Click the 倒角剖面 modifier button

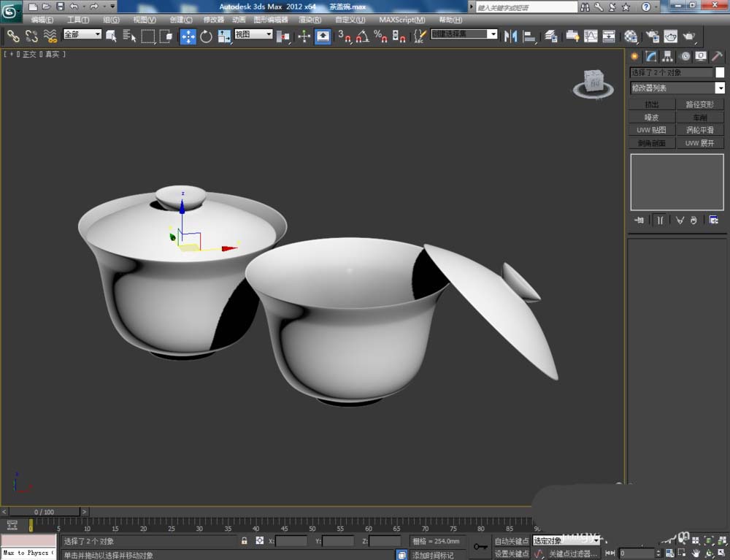pos(651,143)
